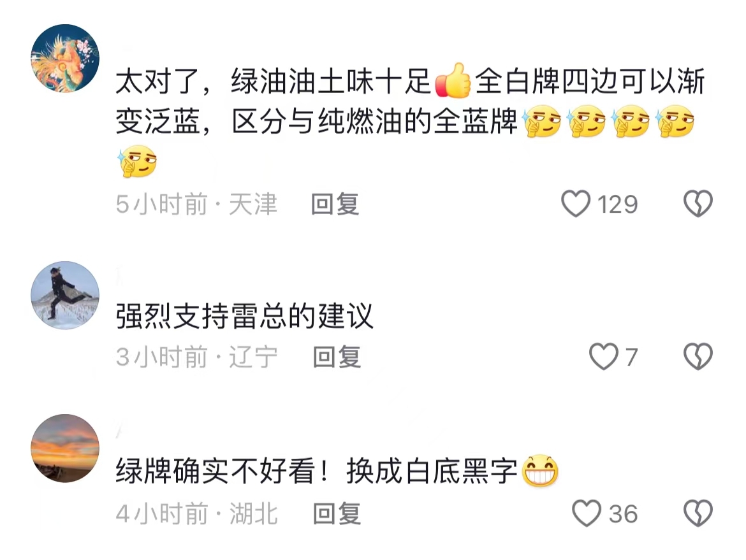
Task: Select the comment text 太对了，绿油油土味十足
Action: (274, 82)
